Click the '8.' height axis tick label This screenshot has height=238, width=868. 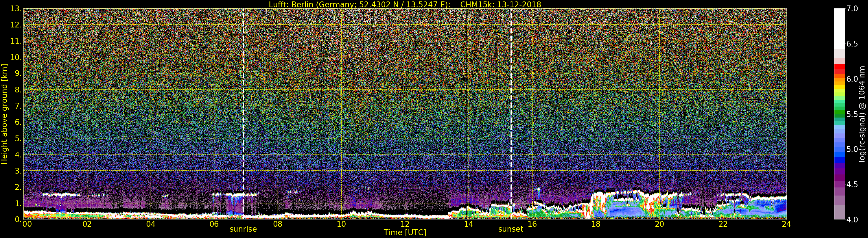(18, 90)
